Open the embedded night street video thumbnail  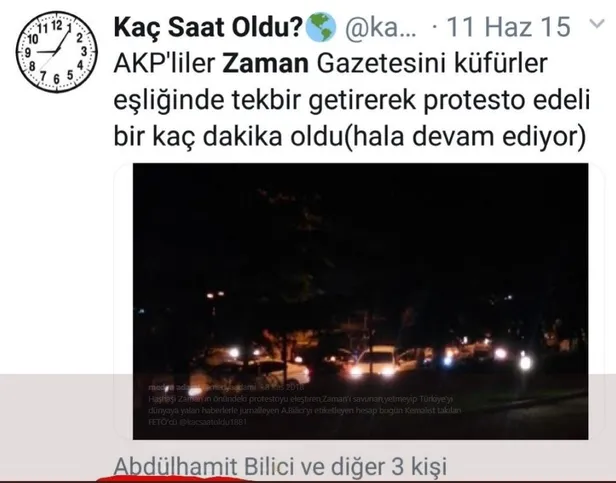[360, 301]
